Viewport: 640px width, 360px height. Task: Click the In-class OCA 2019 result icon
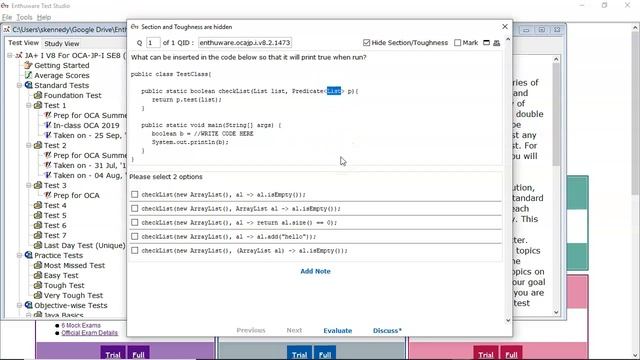[47, 125]
